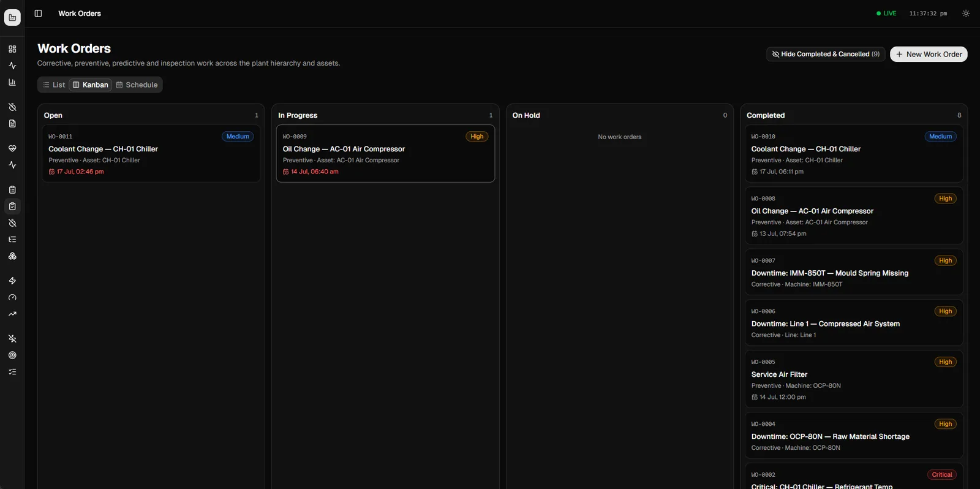Open "Downtime: OCP-80N — Raw Material Shortage" card
Viewport: 980px width, 489px height.
(x=854, y=436)
